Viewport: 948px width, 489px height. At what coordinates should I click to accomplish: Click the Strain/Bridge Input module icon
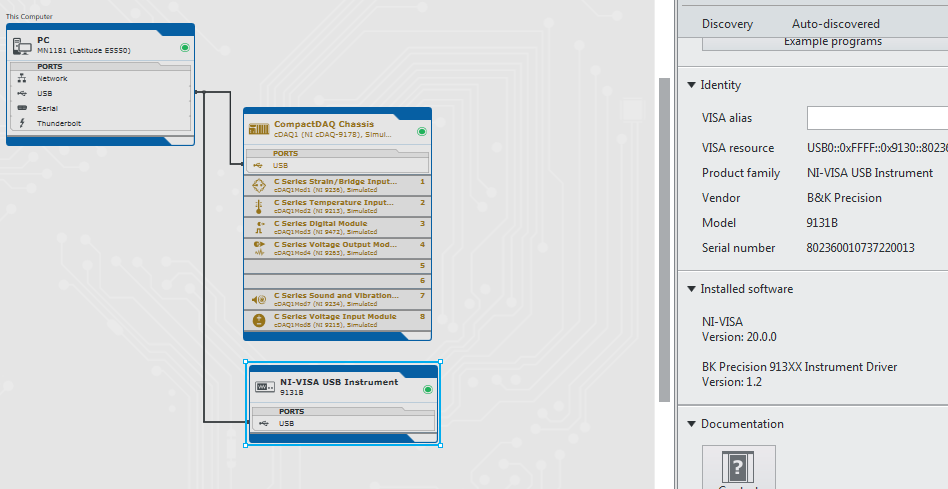tap(259, 186)
